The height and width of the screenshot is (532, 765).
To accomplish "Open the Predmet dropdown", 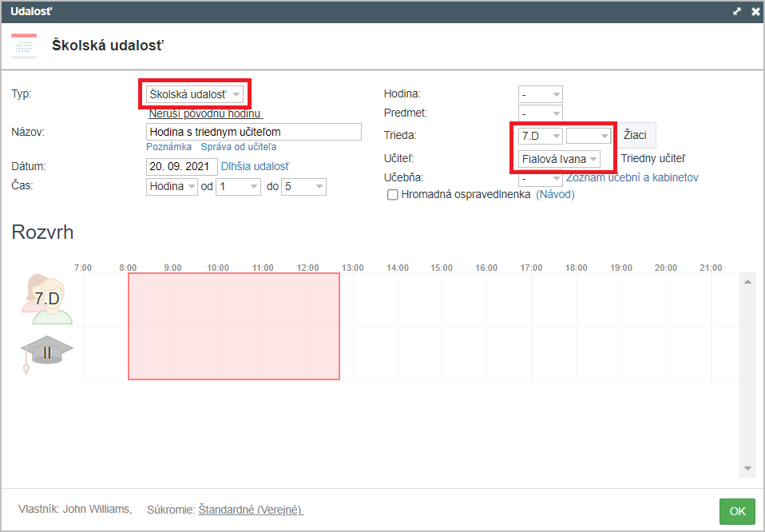I will [x=540, y=113].
